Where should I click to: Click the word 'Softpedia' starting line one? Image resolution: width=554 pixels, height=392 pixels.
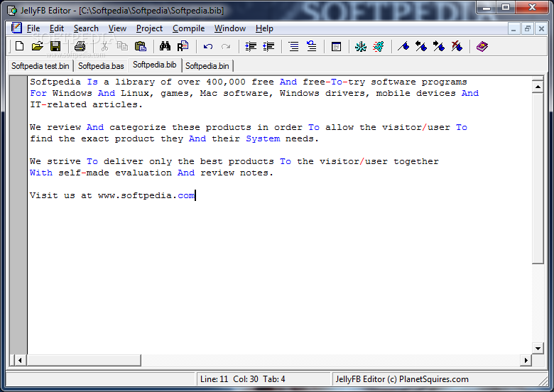point(55,82)
